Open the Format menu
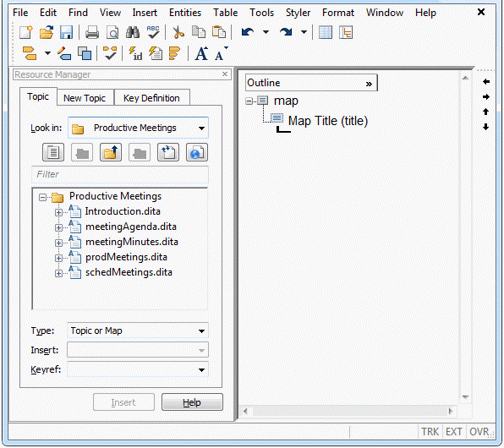The height and width of the screenshot is (448, 504). (x=338, y=13)
